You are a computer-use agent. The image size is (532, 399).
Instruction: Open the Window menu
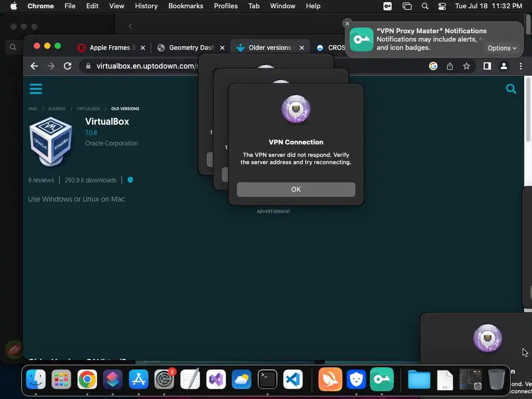283,6
